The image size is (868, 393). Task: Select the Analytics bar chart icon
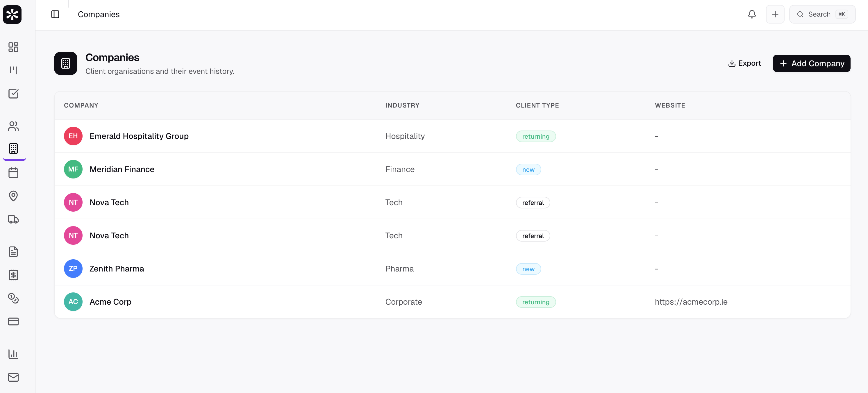pos(13,354)
